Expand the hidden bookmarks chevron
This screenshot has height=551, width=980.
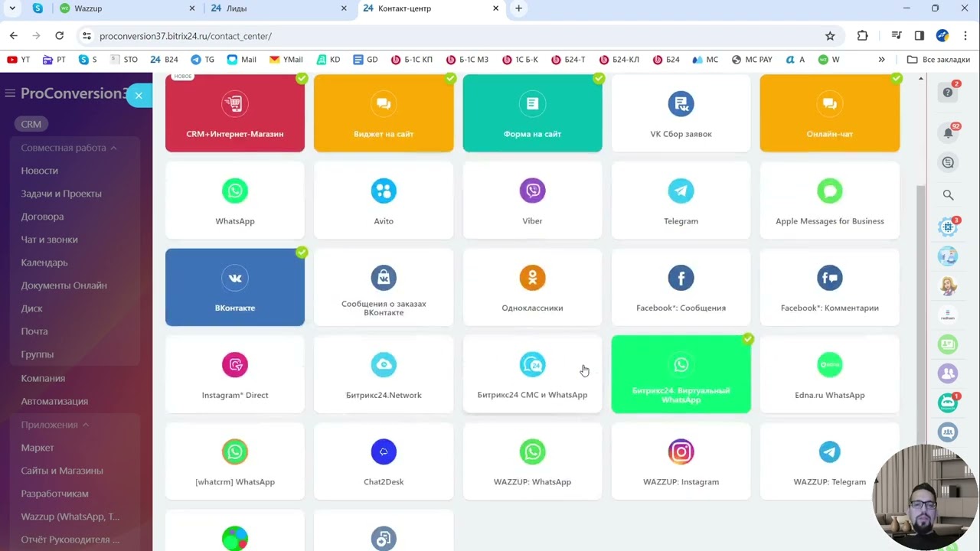click(x=882, y=59)
